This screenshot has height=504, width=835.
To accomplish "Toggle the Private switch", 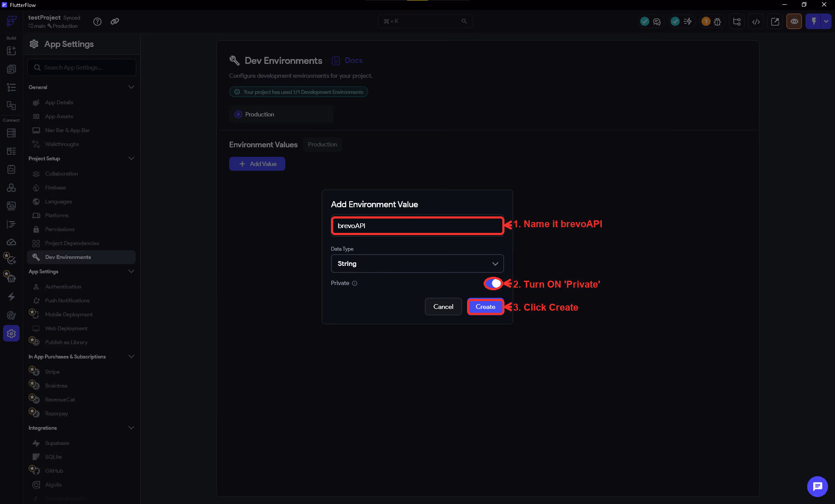I will point(493,283).
